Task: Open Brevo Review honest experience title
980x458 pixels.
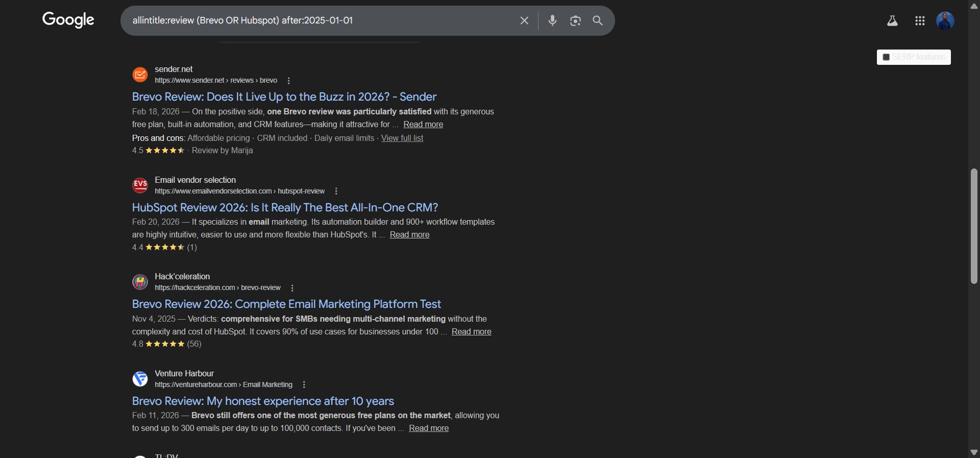Action: tap(263, 401)
